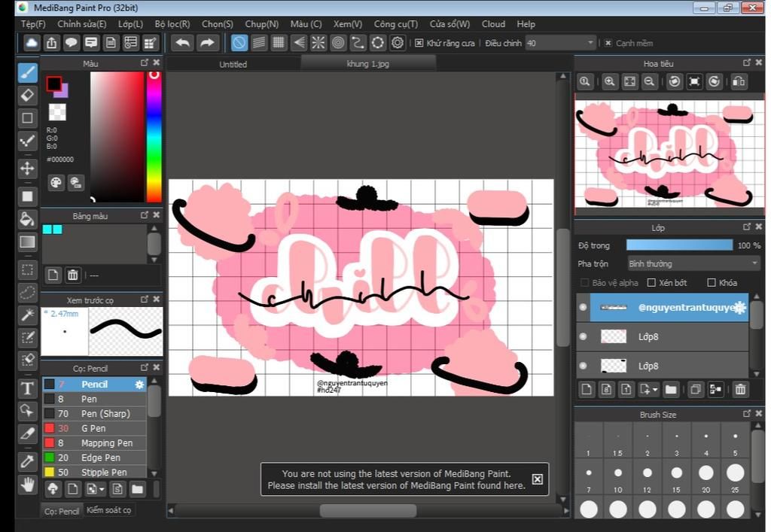Open the Cloud icon in toolbar
This screenshot has height=532, width=771.
[x=32, y=43]
